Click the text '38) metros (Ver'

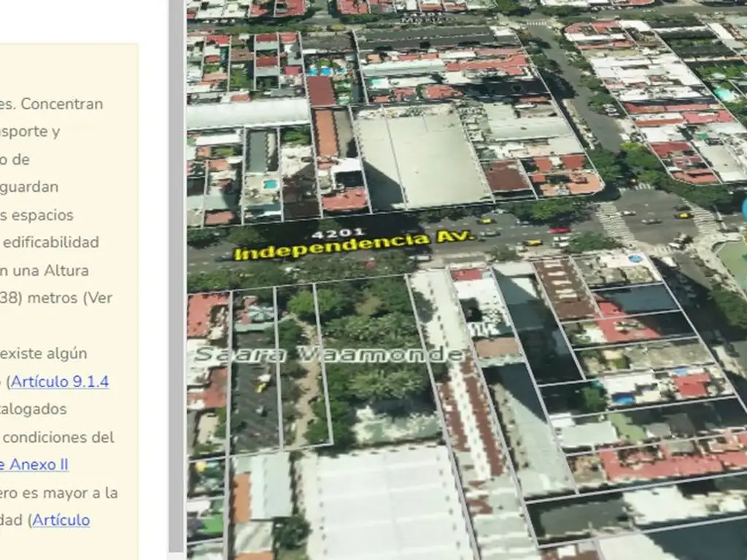pyautogui.click(x=56, y=298)
